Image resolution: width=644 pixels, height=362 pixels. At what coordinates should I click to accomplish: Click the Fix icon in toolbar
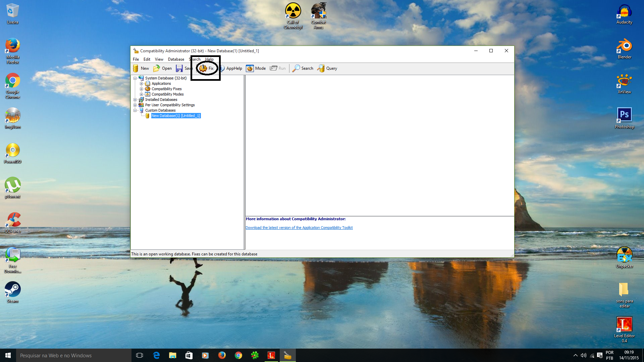click(206, 68)
